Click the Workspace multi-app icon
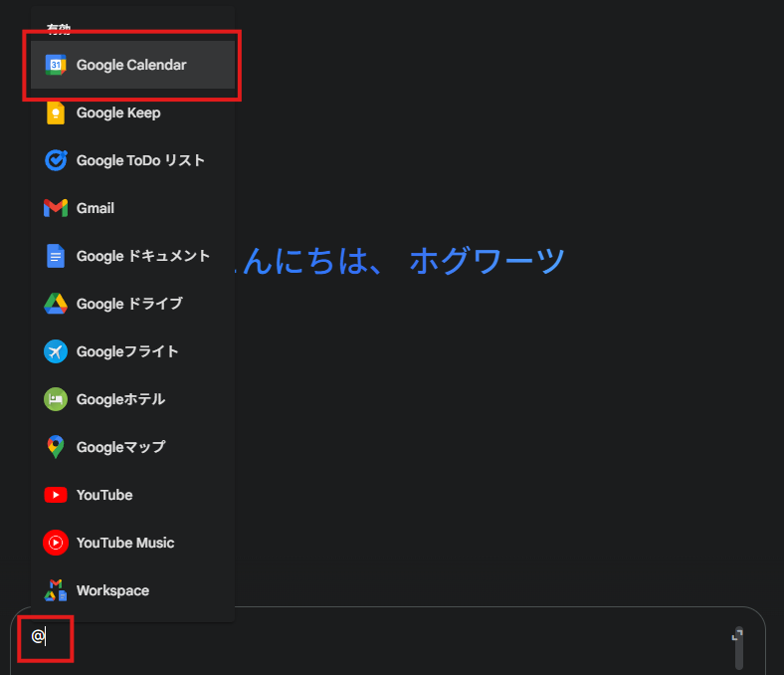 56,590
